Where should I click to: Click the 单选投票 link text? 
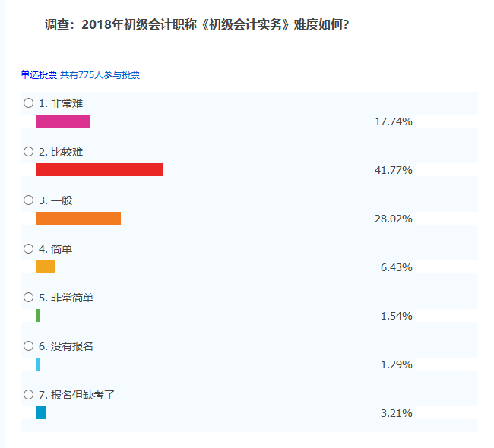39,75
